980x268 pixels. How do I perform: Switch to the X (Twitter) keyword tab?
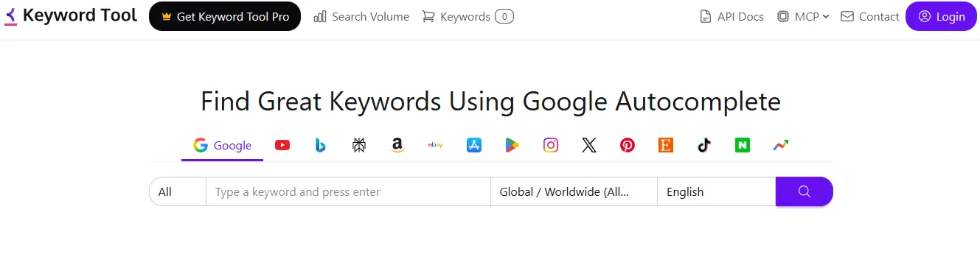[589, 146]
